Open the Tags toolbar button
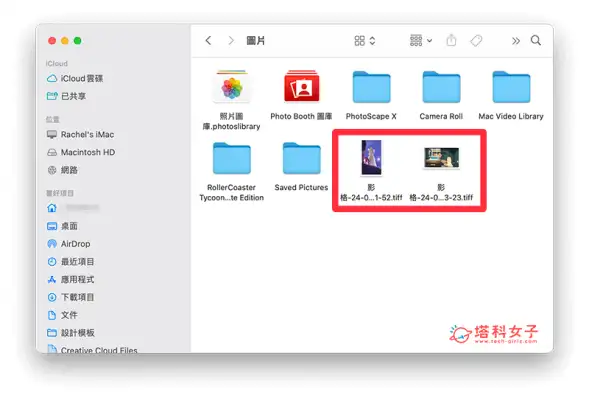Image resolution: width=589 pixels, height=400 pixels. [x=476, y=41]
